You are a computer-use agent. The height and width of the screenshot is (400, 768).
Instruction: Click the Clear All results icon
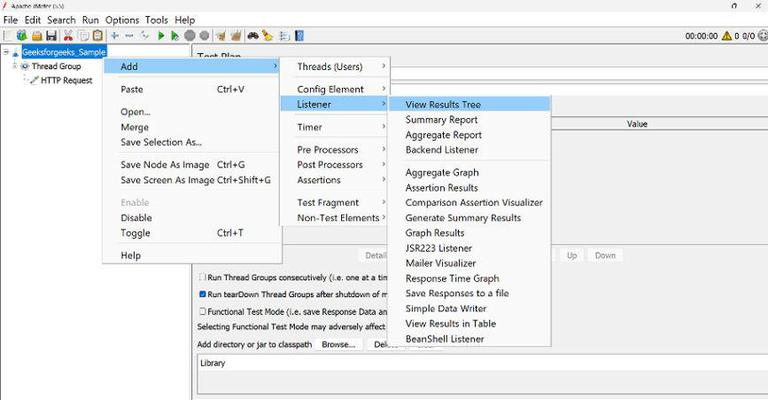coord(236,35)
